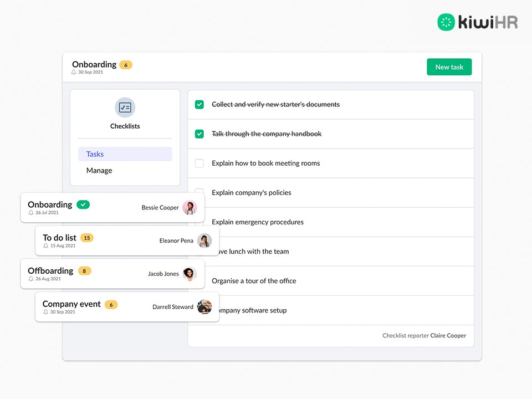Check Explain how to book meeting rooms
532x399 pixels.
tap(199, 163)
